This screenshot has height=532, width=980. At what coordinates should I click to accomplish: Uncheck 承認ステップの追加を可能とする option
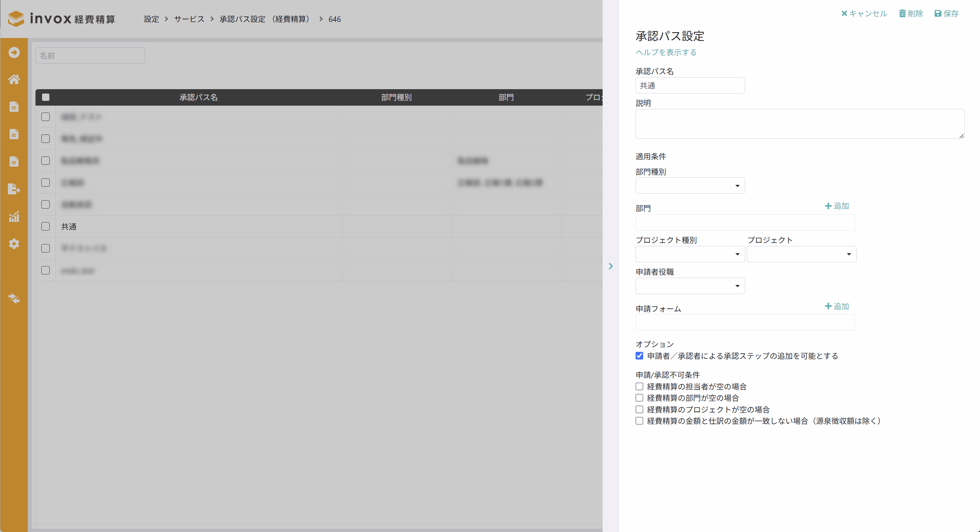pos(639,356)
